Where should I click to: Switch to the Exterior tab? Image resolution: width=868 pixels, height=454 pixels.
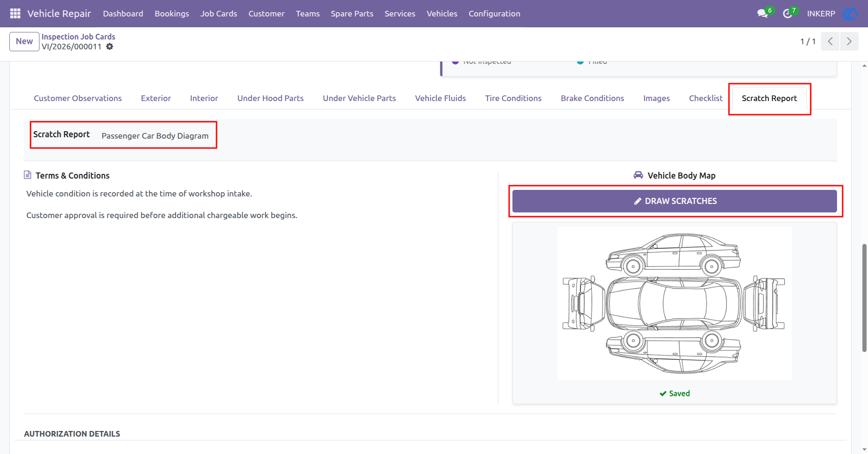[x=156, y=98]
